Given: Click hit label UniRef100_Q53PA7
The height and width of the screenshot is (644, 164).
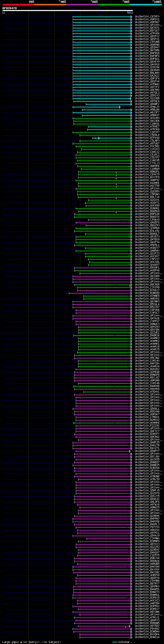Looking at the screenshot, I should pos(147,47).
